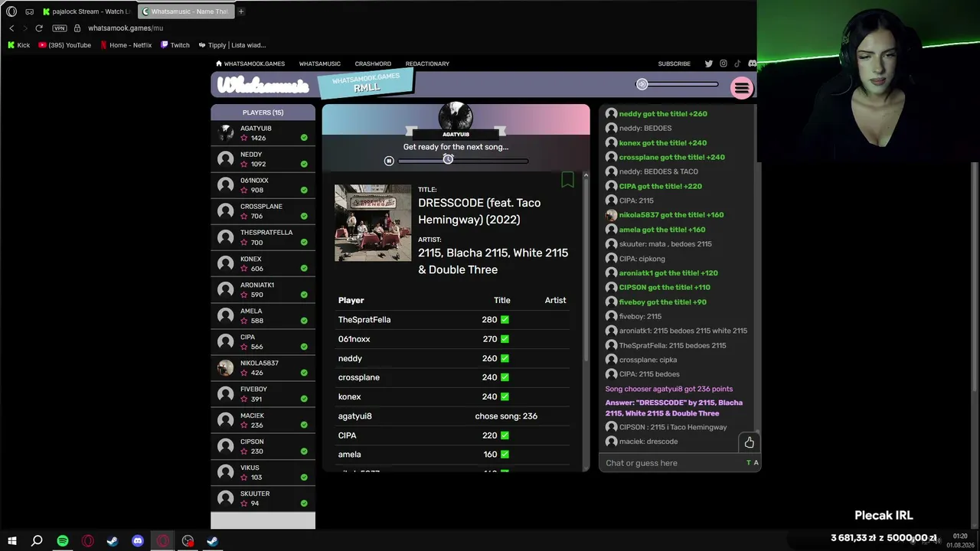Click the browser reload icon
This screenshot has width=980, height=551.
(x=39, y=28)
